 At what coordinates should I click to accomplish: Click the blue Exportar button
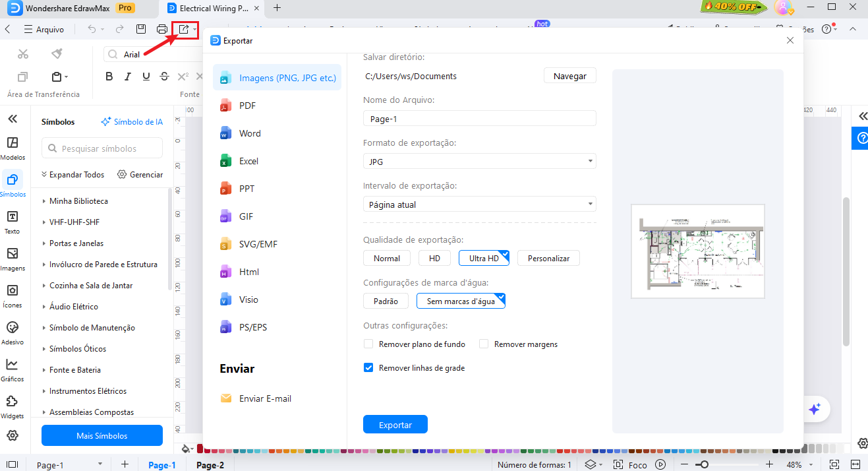(395, 425)
